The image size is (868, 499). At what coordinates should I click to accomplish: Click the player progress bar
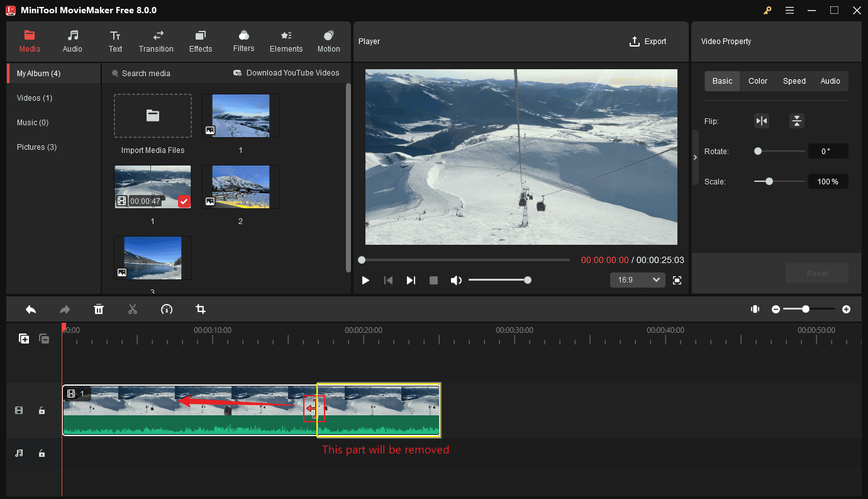(x=465, y=260)
